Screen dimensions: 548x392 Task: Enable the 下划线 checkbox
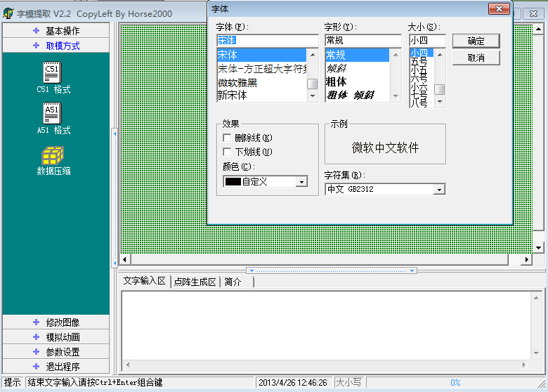coord(227,152)
